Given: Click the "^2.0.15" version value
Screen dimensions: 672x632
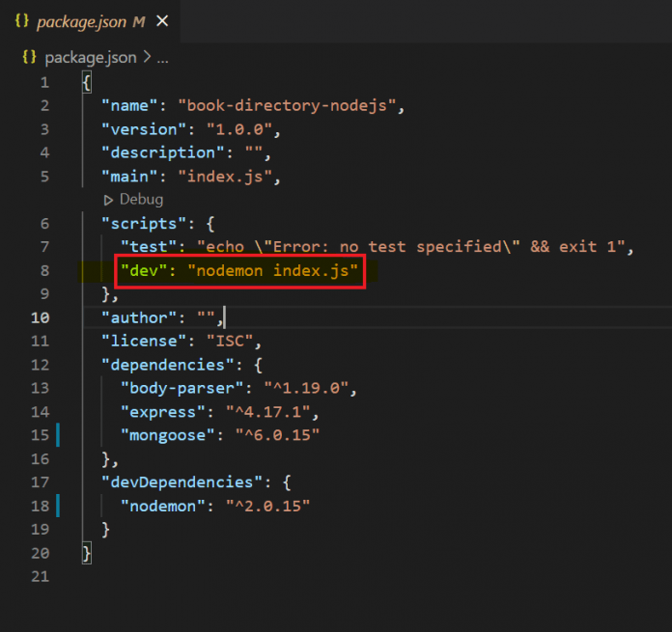Looking at the screenshot, I should 268,507.
